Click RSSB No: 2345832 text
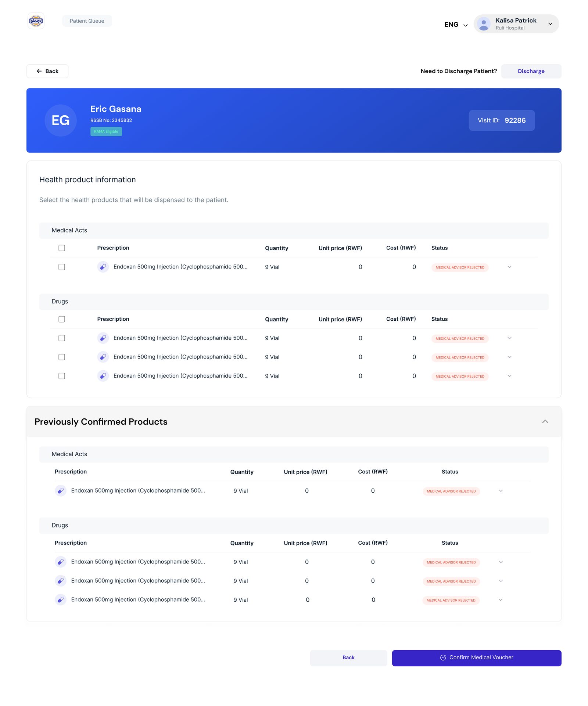The width and height of the screenshot is (588, 706). point(111,120)
